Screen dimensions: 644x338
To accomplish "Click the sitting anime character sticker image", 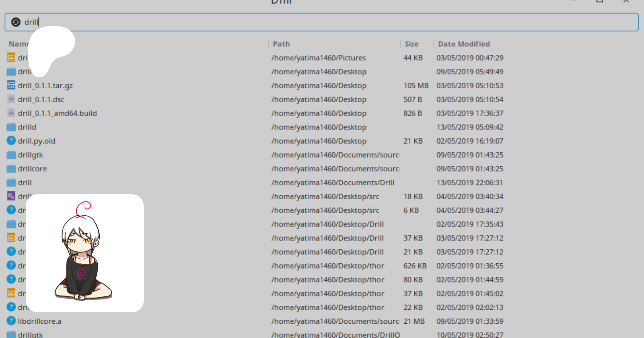I will [85, 253].
